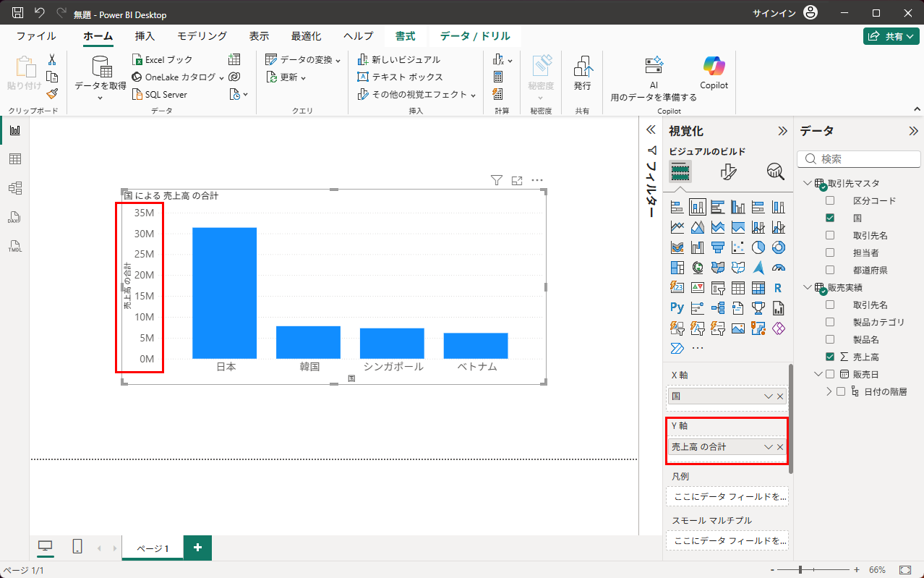The image size is (924, 578).
Task: Expand the 日付の階層 node
Action: pyautogui.click(x=829, y=391)
